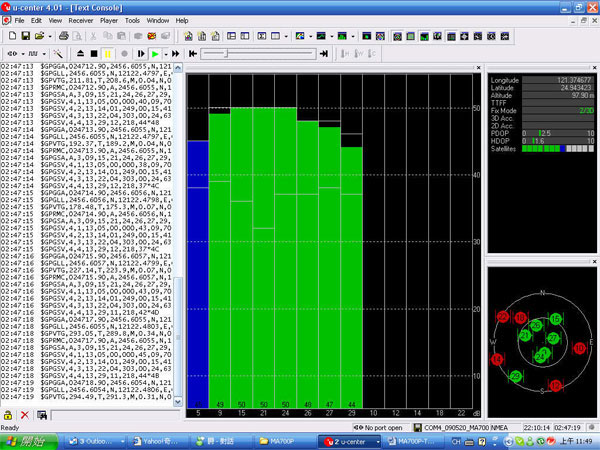Expand the colorful chart view dropdown arrow
The width and height of the screenshot is (600, 450).
[310, 36]
